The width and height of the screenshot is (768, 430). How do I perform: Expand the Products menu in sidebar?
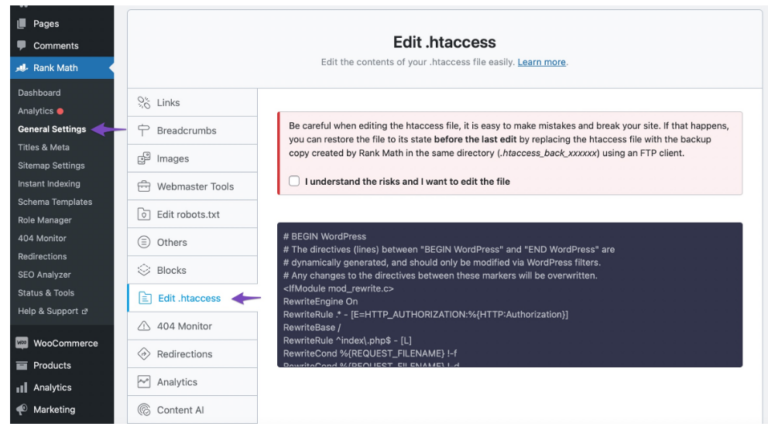pyautogui.click(x=52, y=365)
